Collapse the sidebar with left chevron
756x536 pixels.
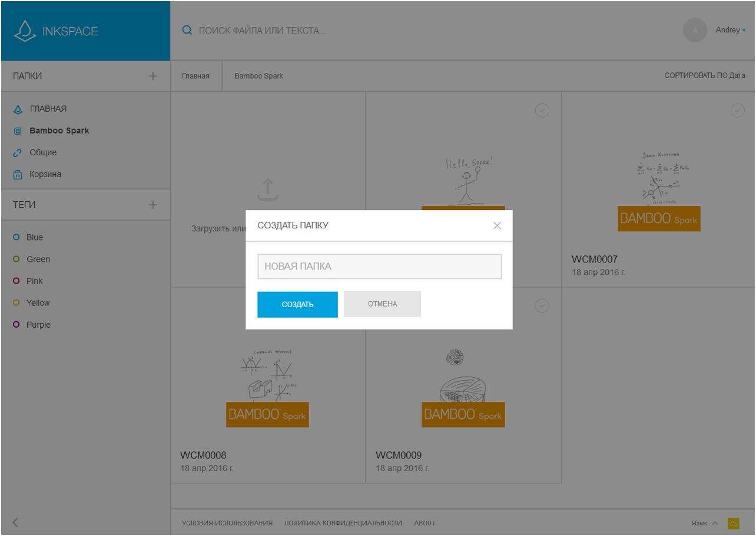pyautogui.click(x=15, y=522)
